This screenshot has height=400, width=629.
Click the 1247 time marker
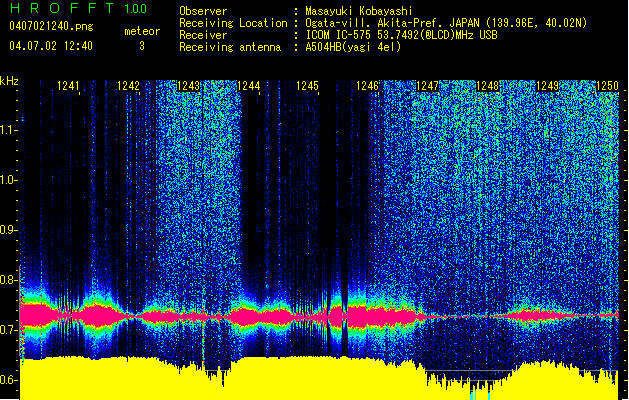click(x=428, y=86)
